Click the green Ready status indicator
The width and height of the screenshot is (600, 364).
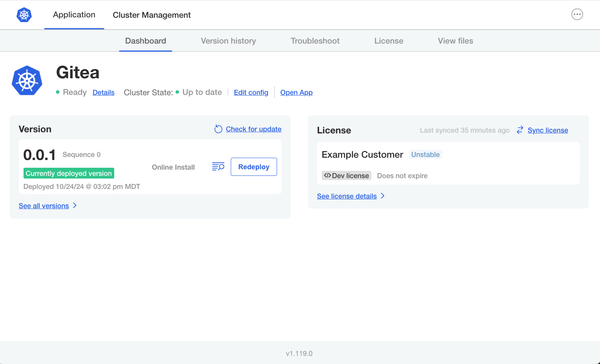tap(57, 92)
